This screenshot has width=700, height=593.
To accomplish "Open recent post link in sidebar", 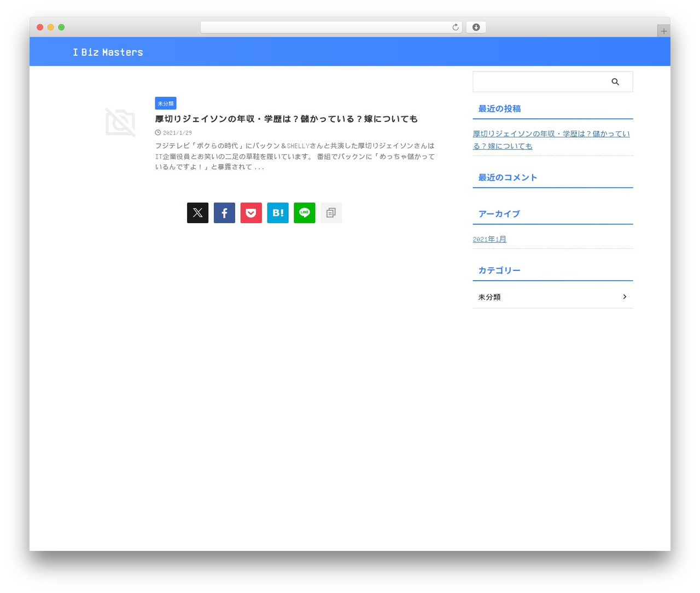I will coord(551,139).
